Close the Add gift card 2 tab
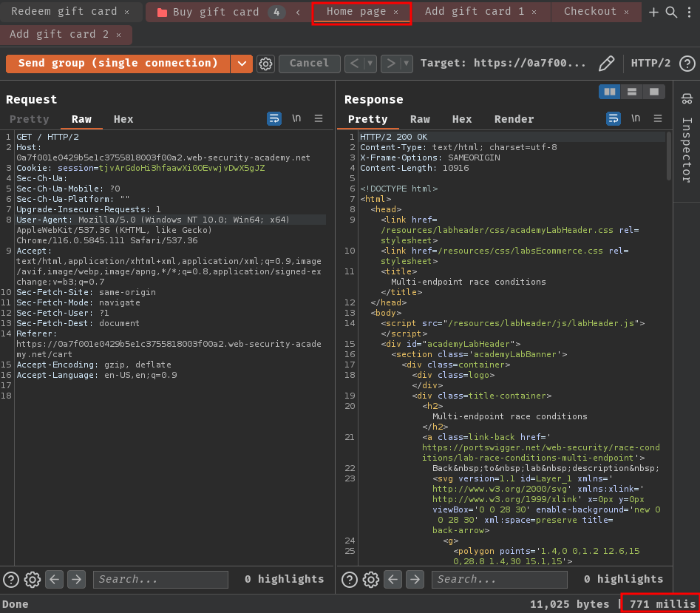Image resolution: width=700 pixels, height=613 pixels. point(118,35)
